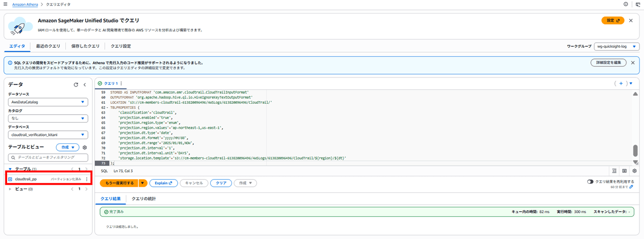Expand the cloudtrail_pp table columns

(10, 179)
